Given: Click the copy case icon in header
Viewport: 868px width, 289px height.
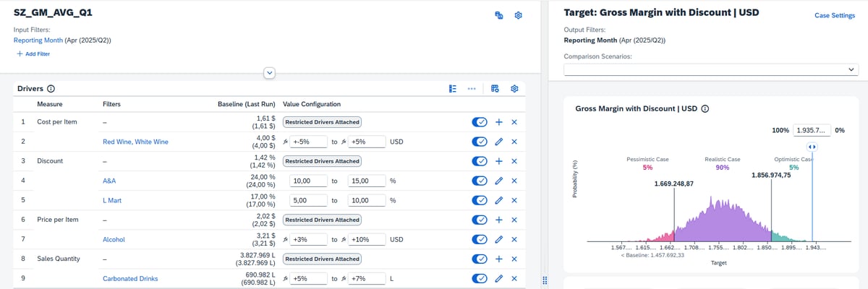Looking at the screenshot, I should 498,15.
